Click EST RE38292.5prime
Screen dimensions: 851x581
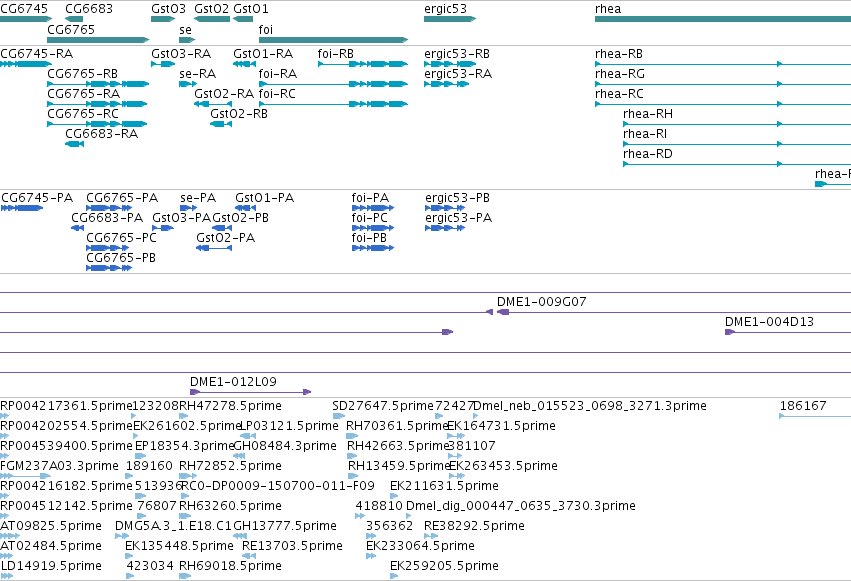tap(474, 526)
